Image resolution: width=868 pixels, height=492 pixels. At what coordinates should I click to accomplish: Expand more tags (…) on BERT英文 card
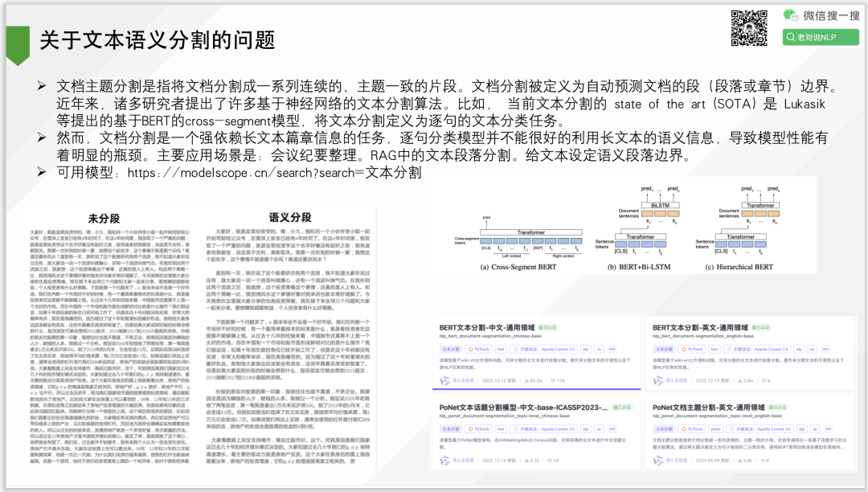825,349
